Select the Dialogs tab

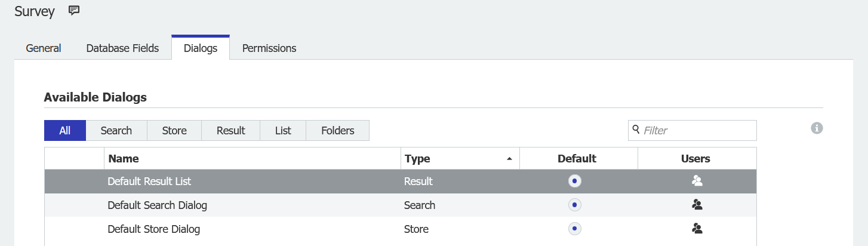(201, 48)
